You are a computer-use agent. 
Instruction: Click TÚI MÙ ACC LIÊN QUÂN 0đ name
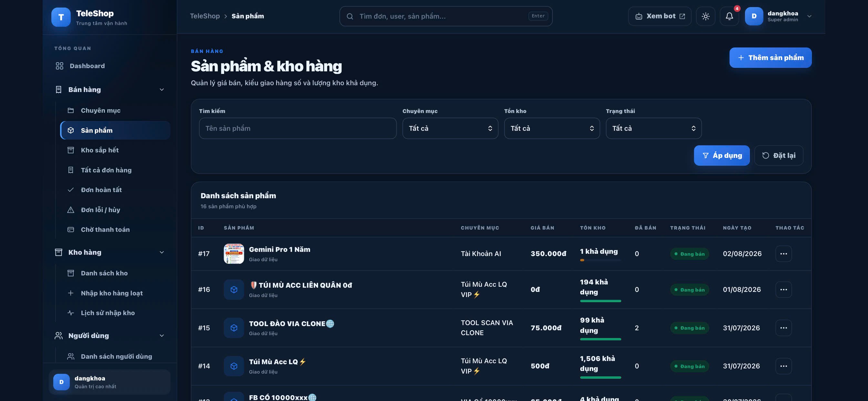(x=301, y=285)
